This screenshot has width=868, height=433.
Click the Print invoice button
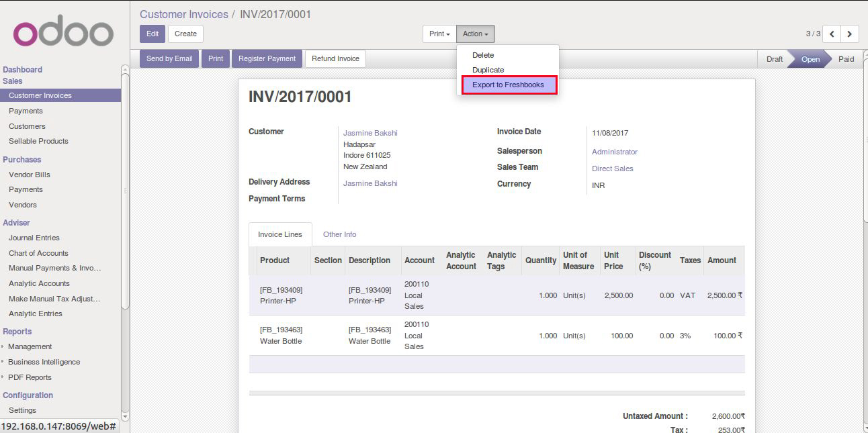click(216, 58)
